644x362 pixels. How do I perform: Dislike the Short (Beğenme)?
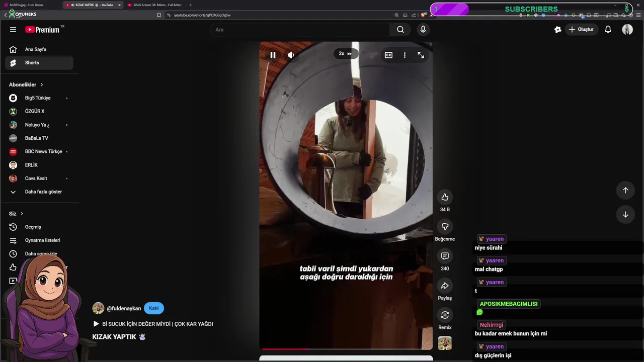pyautogui.click(x=445, y=227)
